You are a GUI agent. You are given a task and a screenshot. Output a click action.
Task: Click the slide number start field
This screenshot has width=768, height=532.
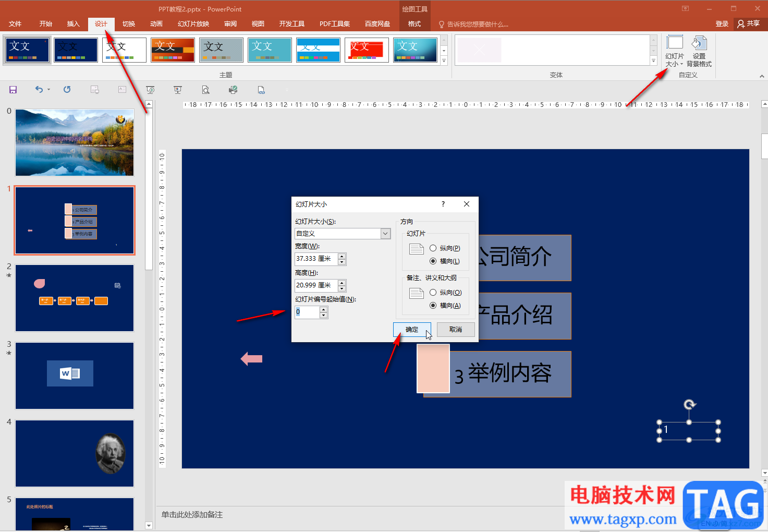pyautogui.click(x=307, y=312)
